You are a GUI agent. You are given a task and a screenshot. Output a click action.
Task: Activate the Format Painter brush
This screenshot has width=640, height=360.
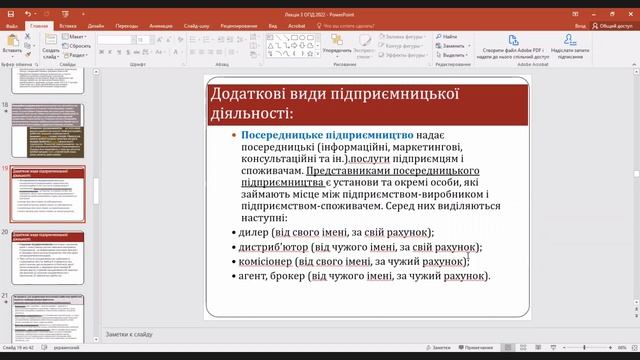point(28,54)
